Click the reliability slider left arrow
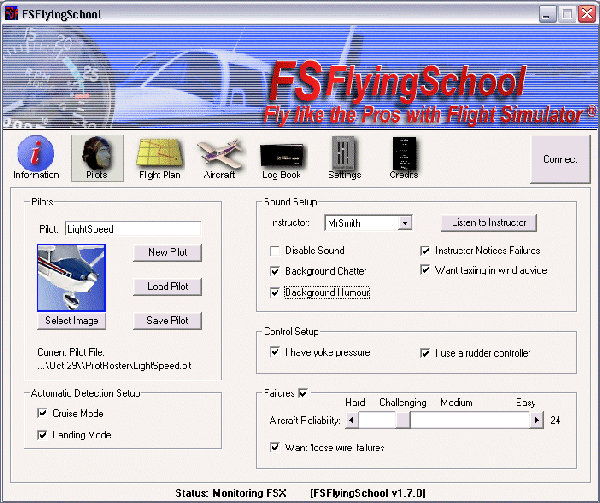Viewport: 600px width, 503px height. point(352,420)
